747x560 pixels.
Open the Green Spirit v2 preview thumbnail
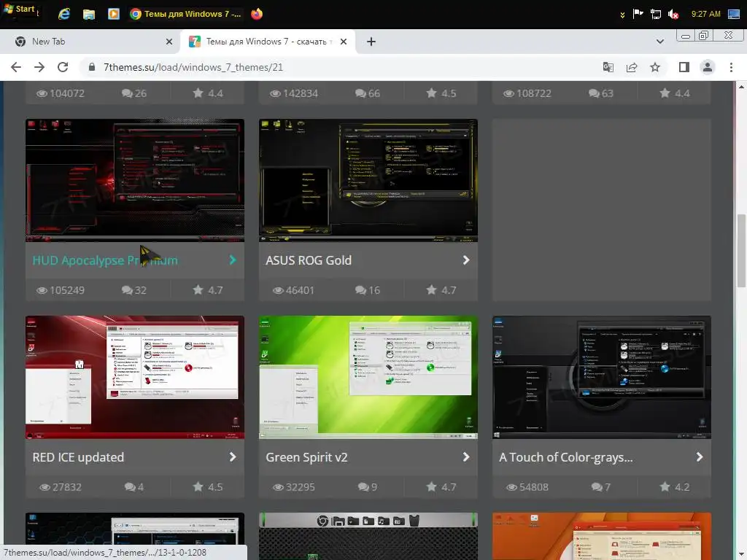[x=368, y=377]
